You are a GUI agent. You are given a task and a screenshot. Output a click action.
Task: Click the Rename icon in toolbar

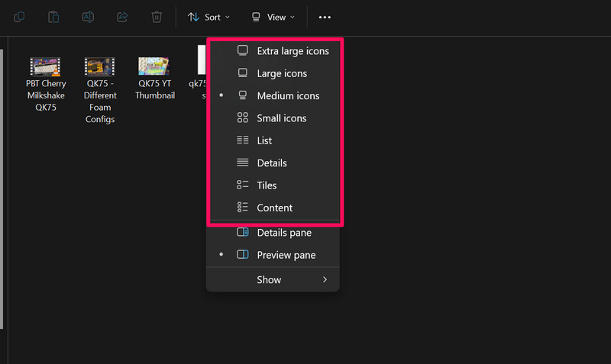click(88, 17)
